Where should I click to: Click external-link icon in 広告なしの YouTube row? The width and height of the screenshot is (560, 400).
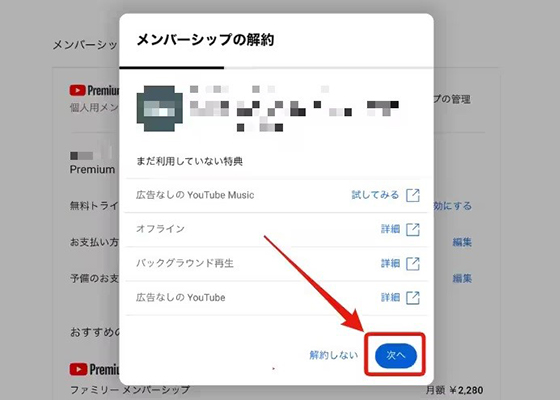(413, 298)
